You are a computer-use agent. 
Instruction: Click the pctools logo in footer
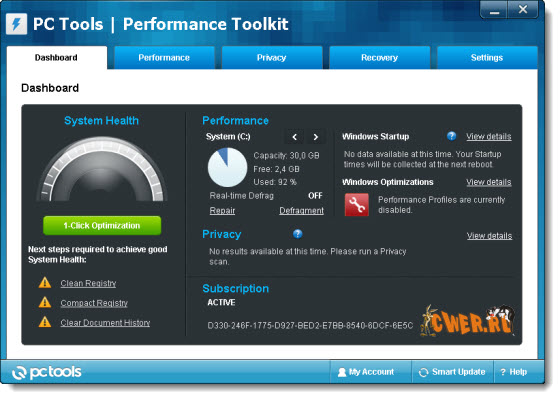tap(46, 372)
